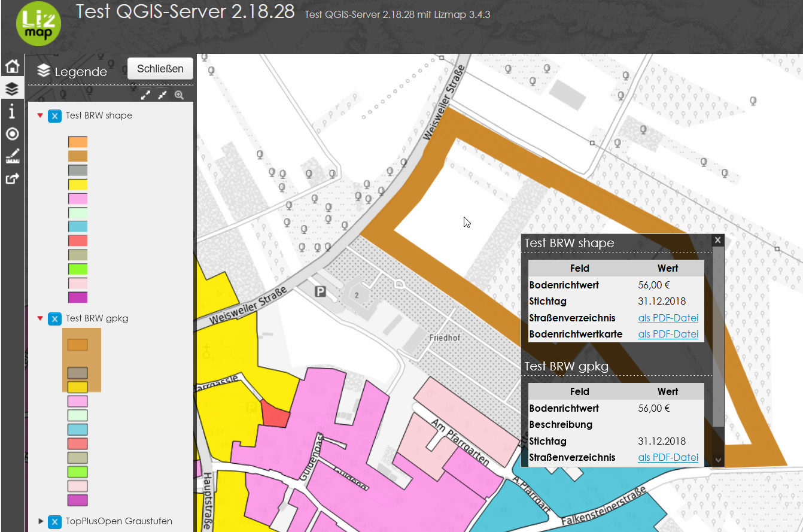
Task: Toggle visibility of the Test BRW shape layer
Action: [54, 115]
